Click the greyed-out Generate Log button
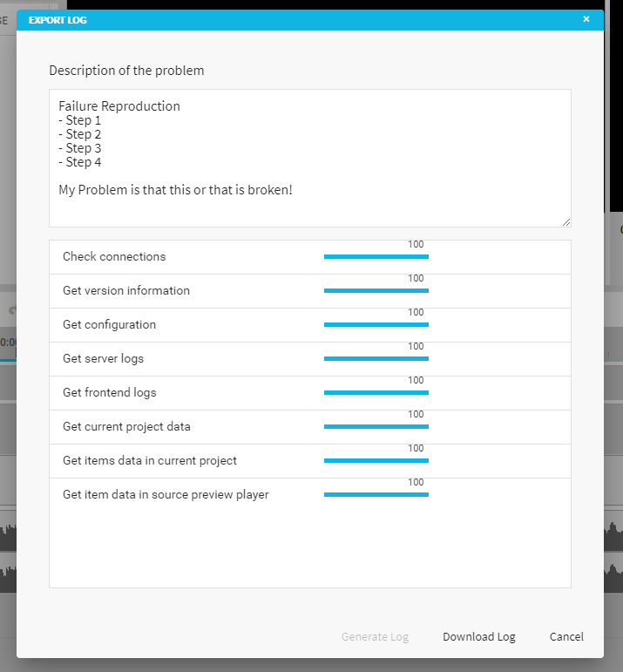 (375, 637)
